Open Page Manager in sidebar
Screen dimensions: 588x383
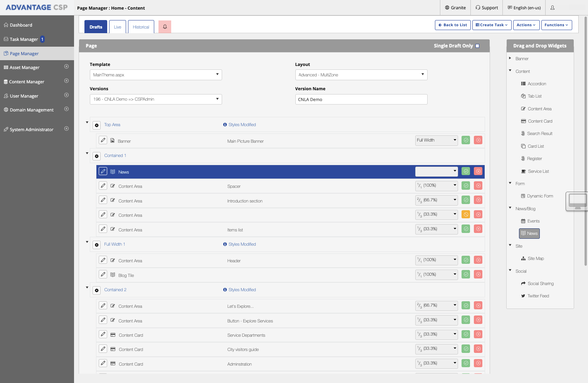click(x=37, y=54)
